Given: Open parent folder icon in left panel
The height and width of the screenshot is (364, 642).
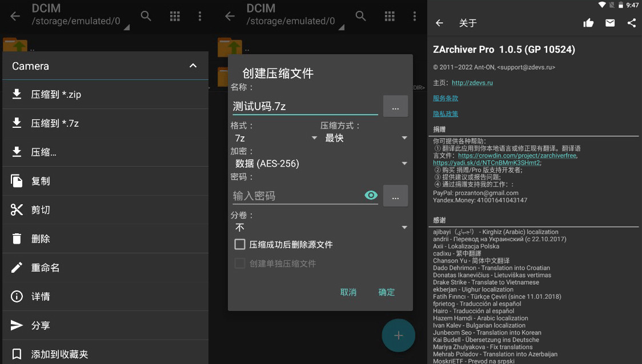Looking at the screenshot, I should tap(15, 45).
